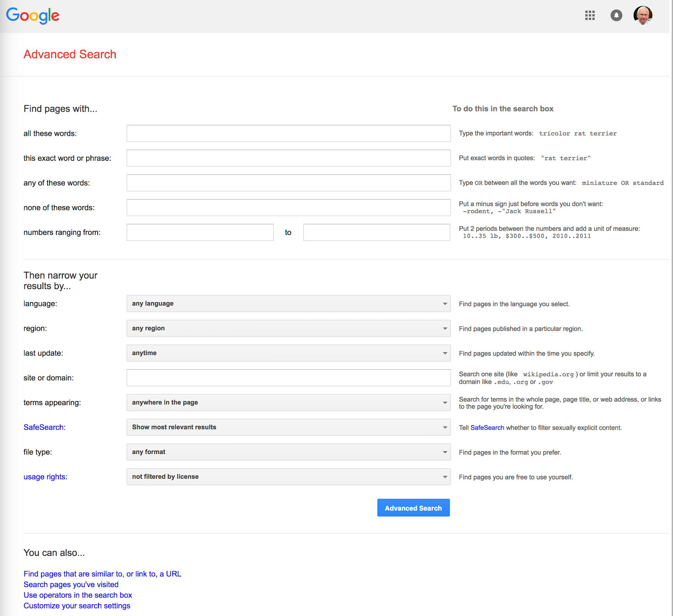Open the language dropdown
The height and width of the screenshot is (616, 673).
[x=288, y=303]
